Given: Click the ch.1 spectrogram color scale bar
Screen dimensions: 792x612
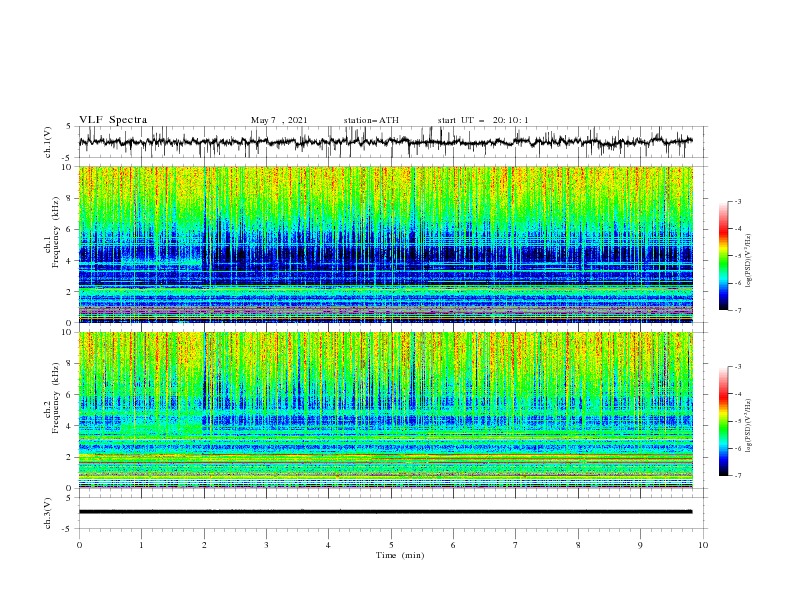Looking at the screenshot, I should coord(724,256).
